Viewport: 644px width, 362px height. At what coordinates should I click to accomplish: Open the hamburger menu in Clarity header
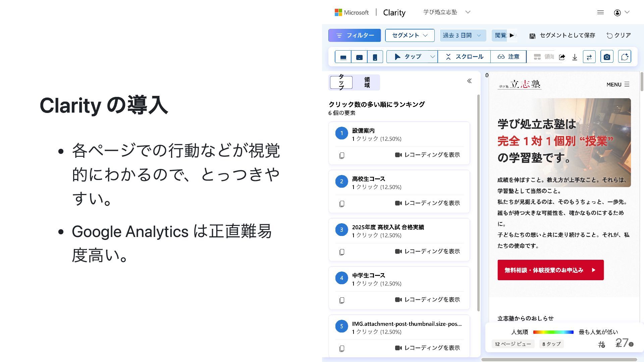pos(600,12)
